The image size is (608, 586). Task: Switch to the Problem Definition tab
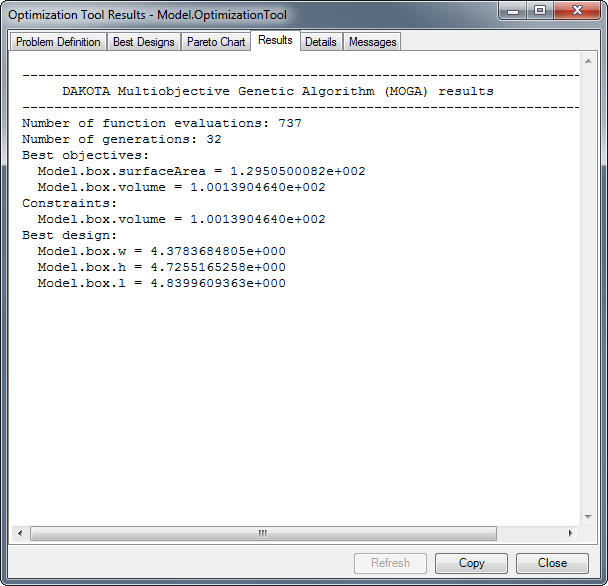point(58,42)
